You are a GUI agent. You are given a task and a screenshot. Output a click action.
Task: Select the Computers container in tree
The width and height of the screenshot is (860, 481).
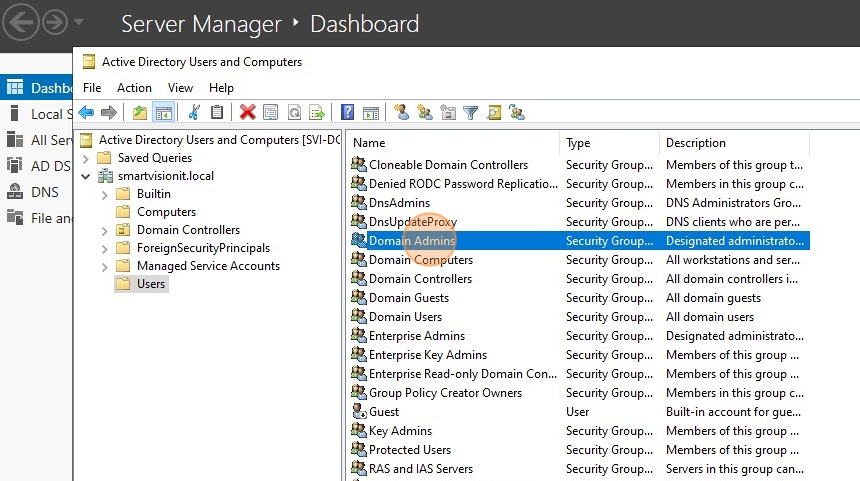(166, 212)
